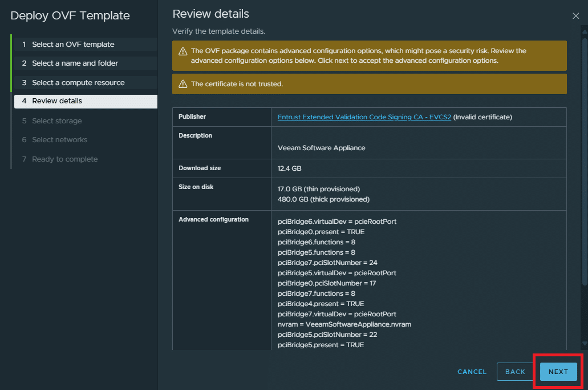Click the warning icon in the advanced configuration alert
This screenshot has height=390, width=588.
(183, 51)
